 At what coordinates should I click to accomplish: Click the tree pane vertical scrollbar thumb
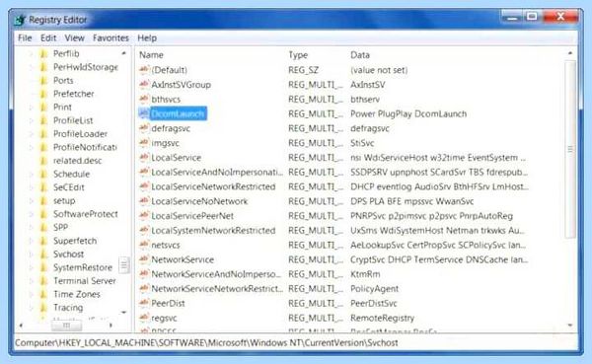[124, 265]
